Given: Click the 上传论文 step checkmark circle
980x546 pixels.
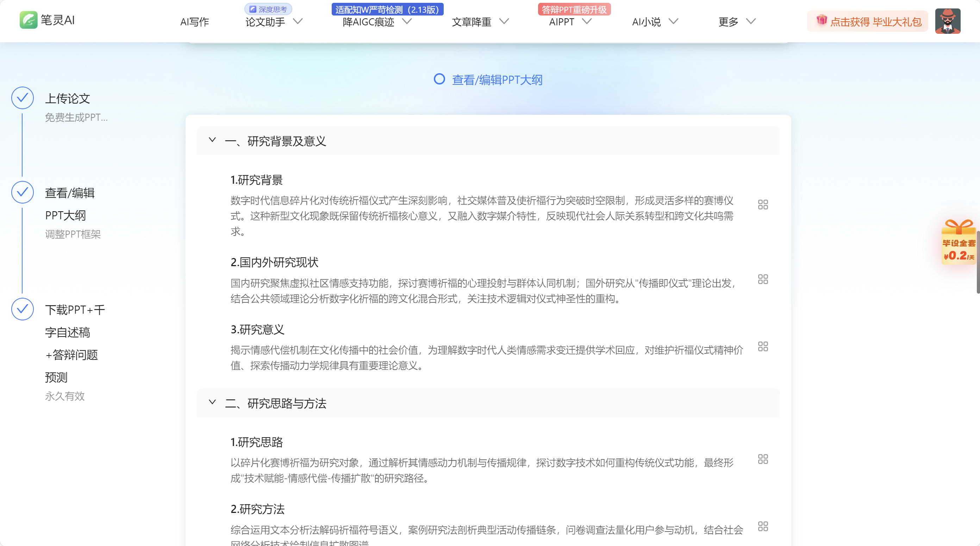Looking at the screenshot, I should (x=23, y=98).
